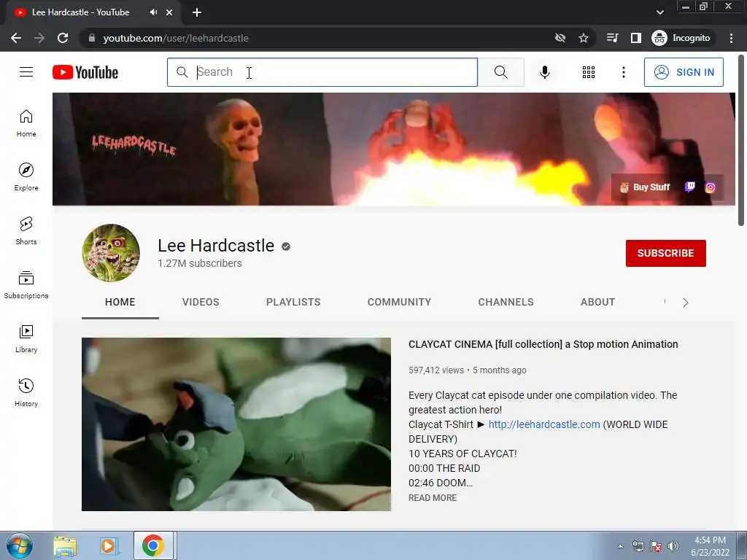Bookmark this page with star icon
The height and width of the screenshot is (560, 747).
[x=584, y=38]
